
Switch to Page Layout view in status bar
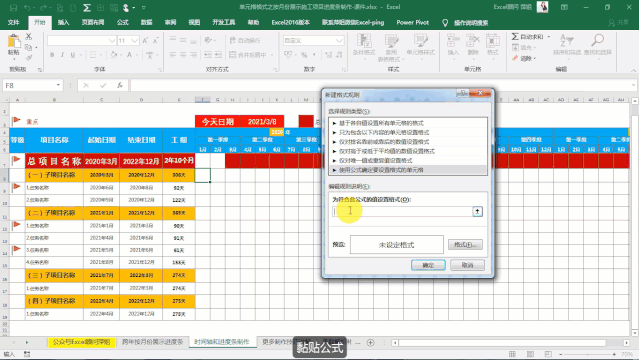click(x=530, y=354)
